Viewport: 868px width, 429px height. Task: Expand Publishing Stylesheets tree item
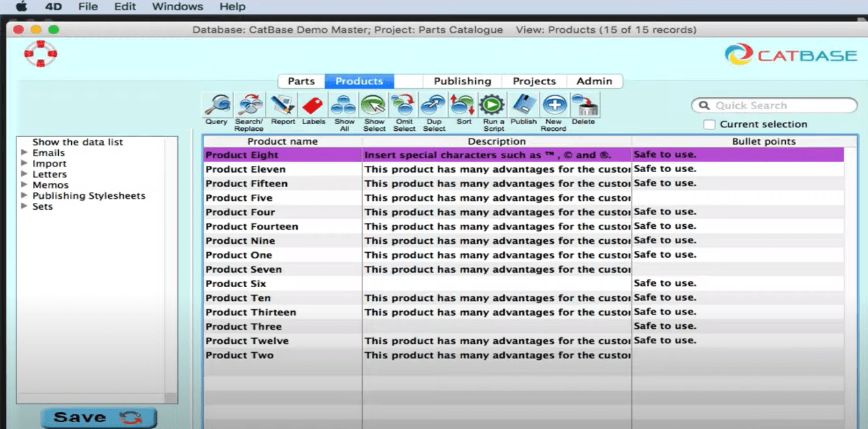[x=25, y=195]
